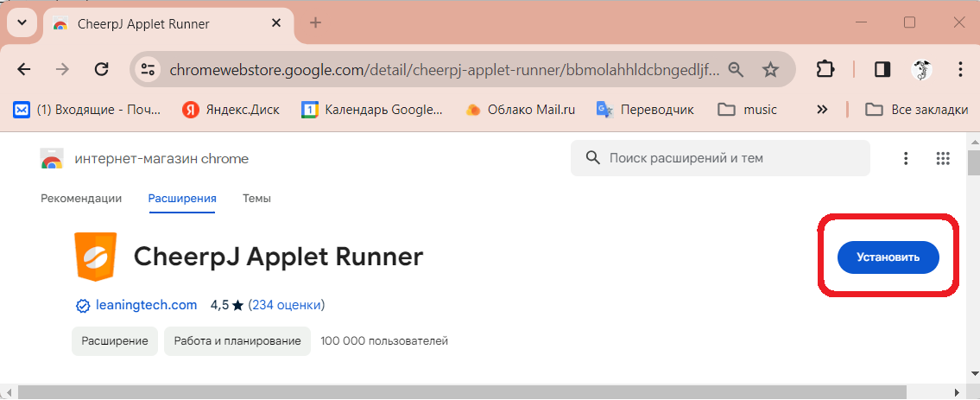This screenshot has height=400, width=980.
Task: Switch to the Темы tab
Action: click(x=256, y=199)
